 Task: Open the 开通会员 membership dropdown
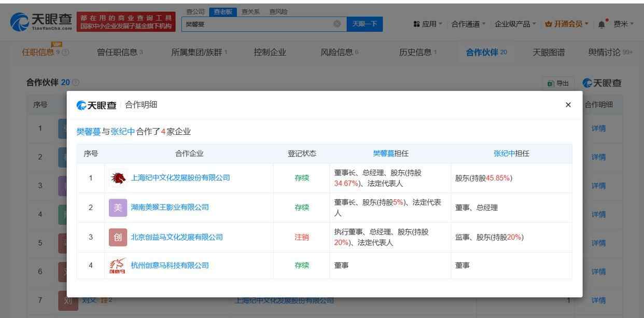click(567, 24)
